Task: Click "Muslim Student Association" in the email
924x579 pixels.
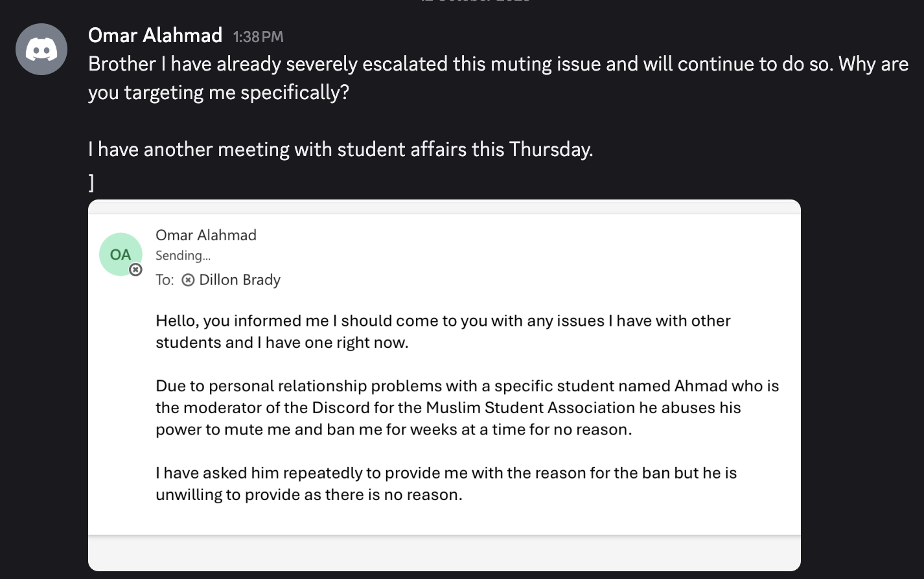Action: tap(530, 407)
